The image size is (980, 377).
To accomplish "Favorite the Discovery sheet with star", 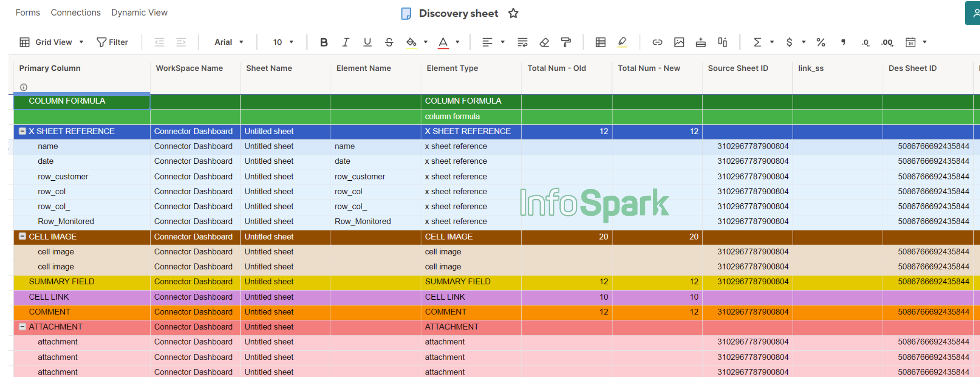I will pos(513,14).
